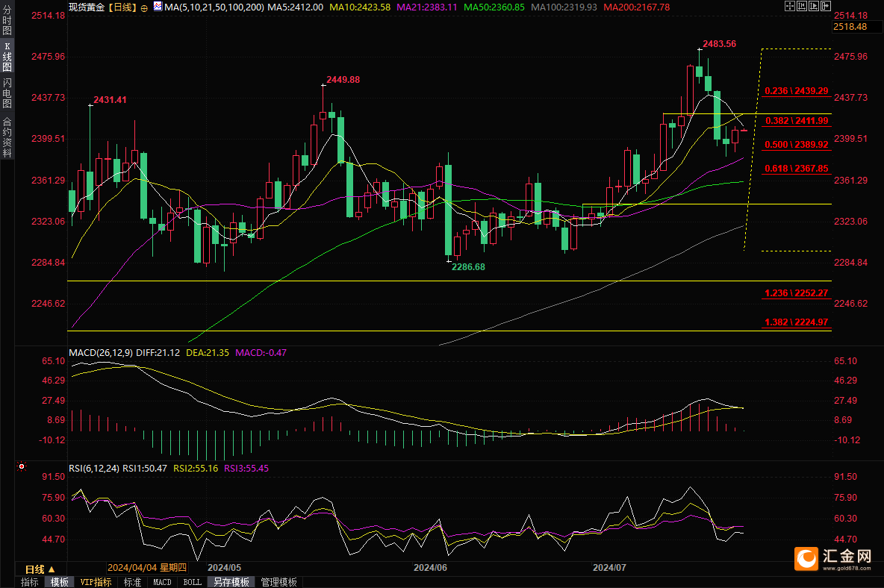
Task: Click the DEA:21.35 value
Action: point(208,352)
